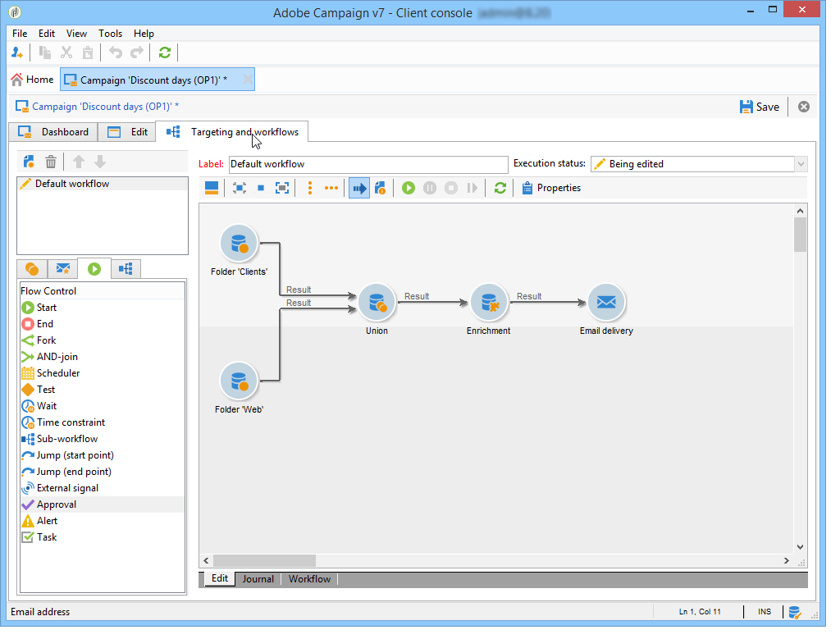Click the workflow stop button
This screenshot has height=639, width=840.
click(451, 188)
